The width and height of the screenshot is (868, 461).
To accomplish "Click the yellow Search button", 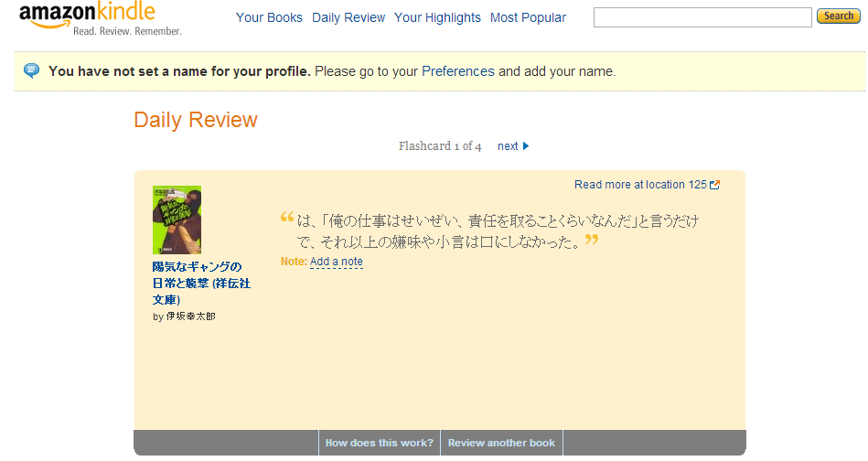I will click(838, 16).
